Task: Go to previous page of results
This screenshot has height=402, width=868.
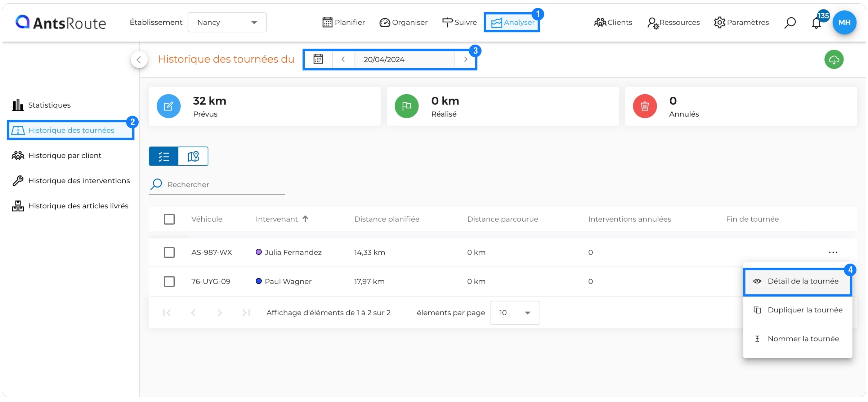Action: pos(193,313)
